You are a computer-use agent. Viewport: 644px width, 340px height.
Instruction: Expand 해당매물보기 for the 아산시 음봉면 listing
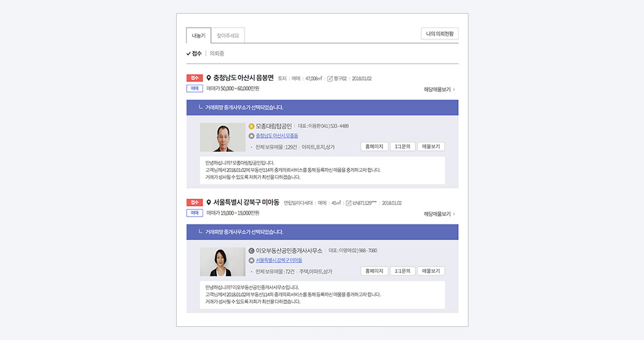439,89
